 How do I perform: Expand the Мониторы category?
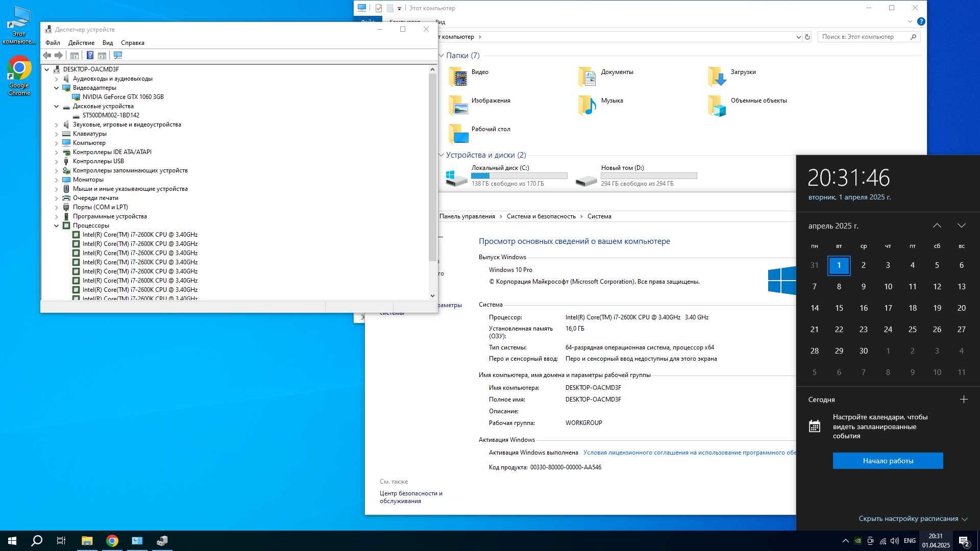pyautogui.click(x=57, y=180)
